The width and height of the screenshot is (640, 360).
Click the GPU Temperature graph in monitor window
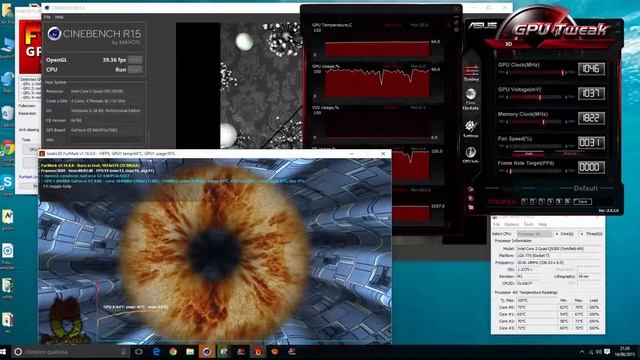377,49
